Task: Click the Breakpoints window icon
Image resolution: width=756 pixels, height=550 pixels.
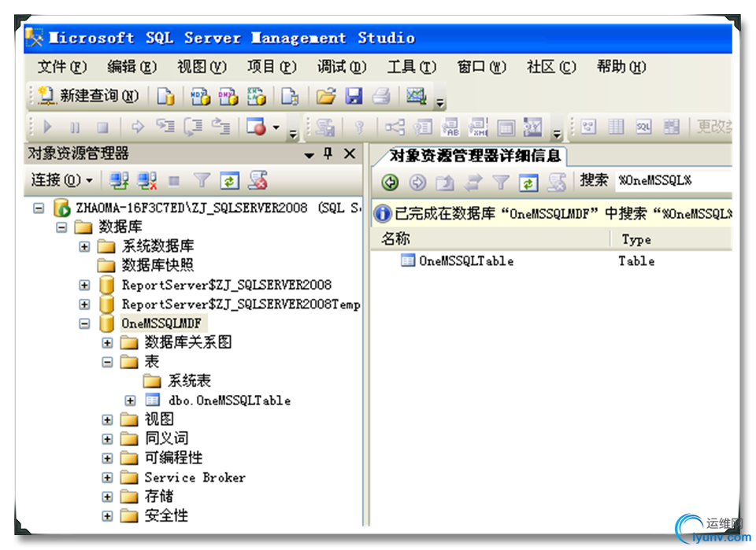Action: click(256, 127)
